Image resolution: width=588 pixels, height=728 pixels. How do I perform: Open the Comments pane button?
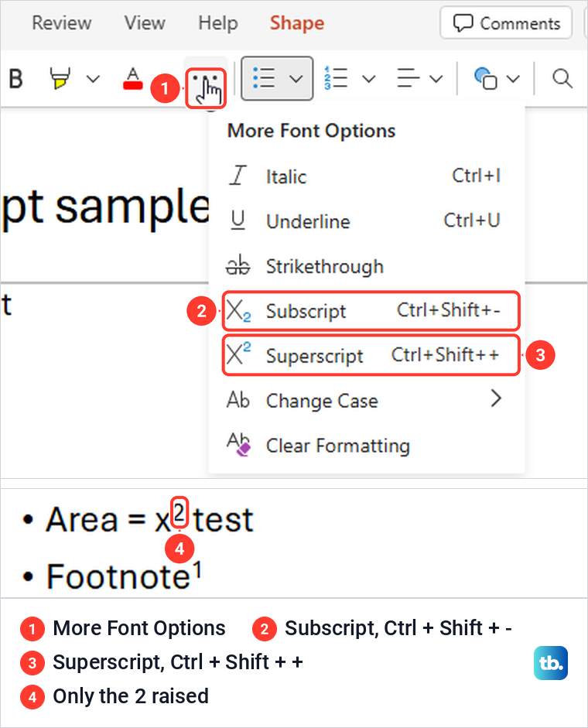coord(506,22)
